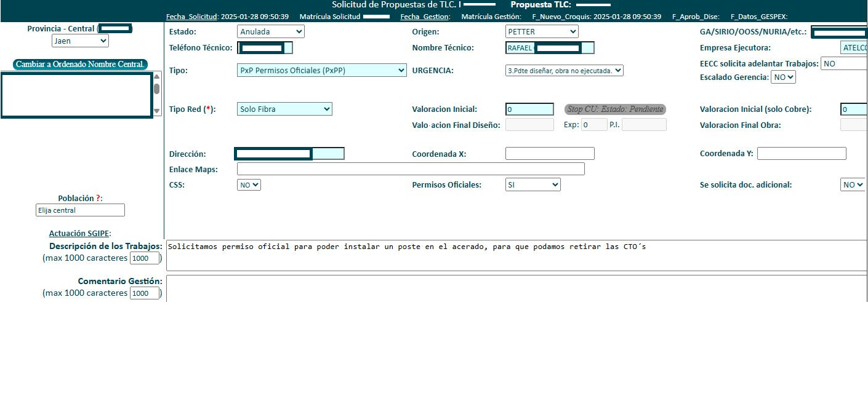Click the Fecha_Solicitud header link
Image resolution: width=868 pixels, height=396 pixels.
191,17
